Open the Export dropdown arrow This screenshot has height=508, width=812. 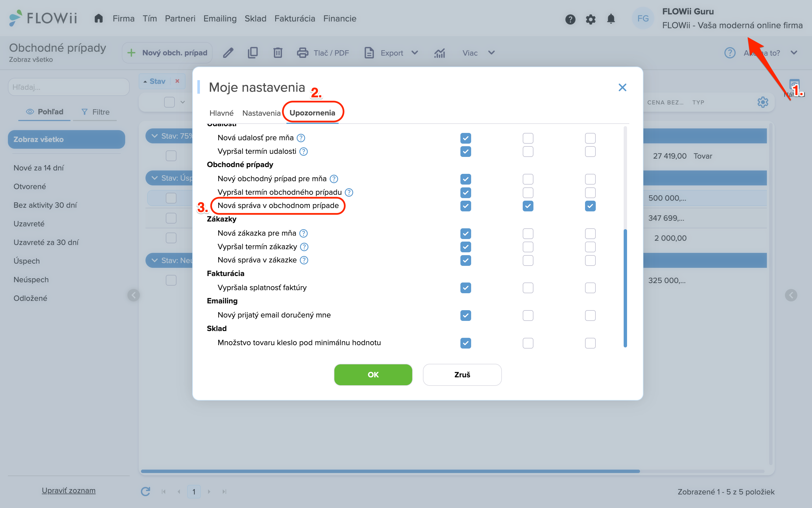coord(415,53)
